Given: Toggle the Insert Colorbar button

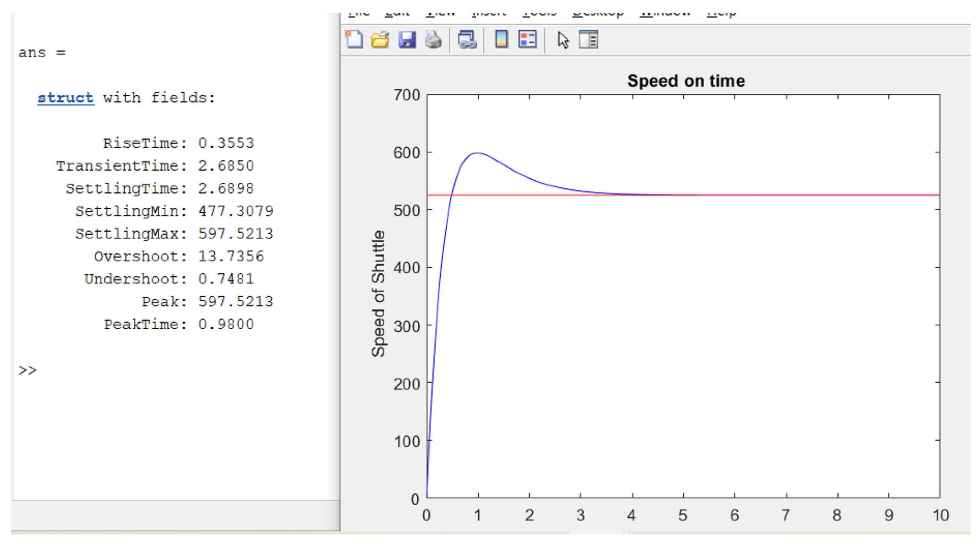Looking at the screenshot, I should [x=501, y=40].
